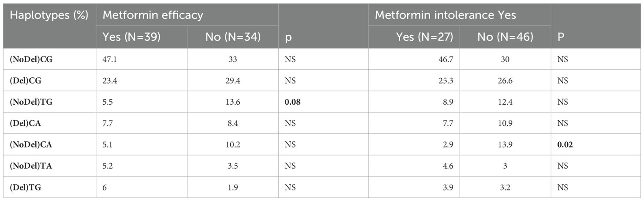Click the Metformin intolerance Yes header
Screen dimensions: 644x201
(x=446, y=15)
